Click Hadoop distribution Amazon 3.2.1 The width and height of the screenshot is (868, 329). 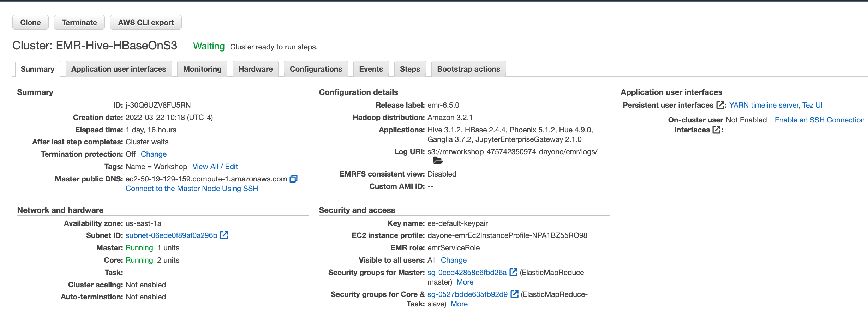click(x=450, y=118)
